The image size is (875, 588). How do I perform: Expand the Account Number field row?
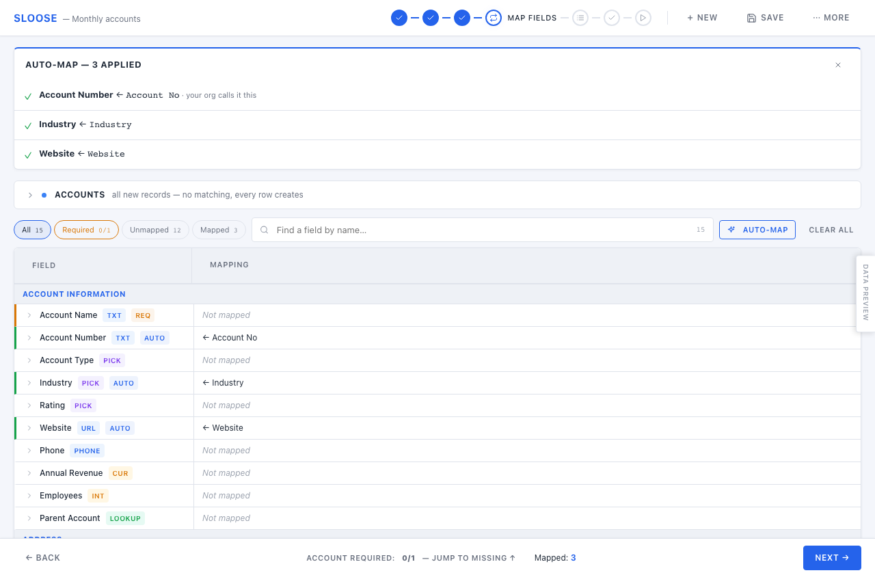29,338
